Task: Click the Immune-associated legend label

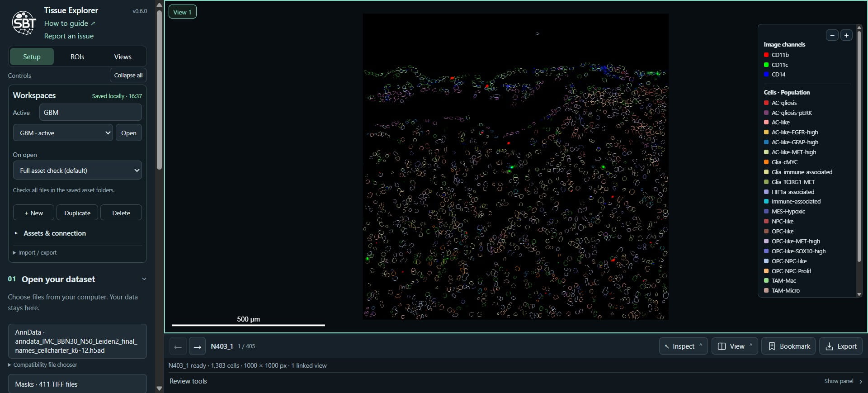Action: click(796, 202)
